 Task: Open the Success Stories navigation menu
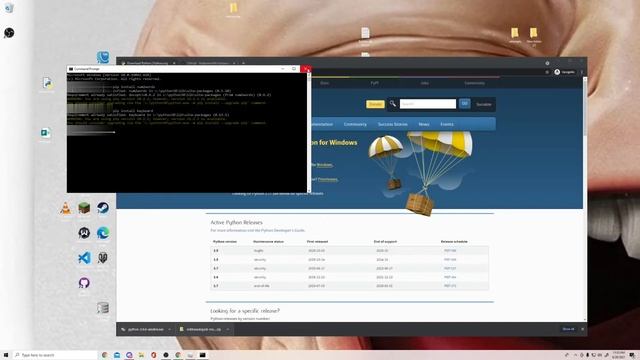(392, 124)
